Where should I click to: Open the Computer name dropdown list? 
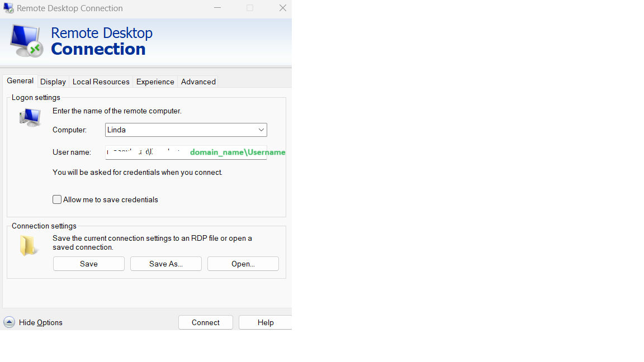(261, 130)
